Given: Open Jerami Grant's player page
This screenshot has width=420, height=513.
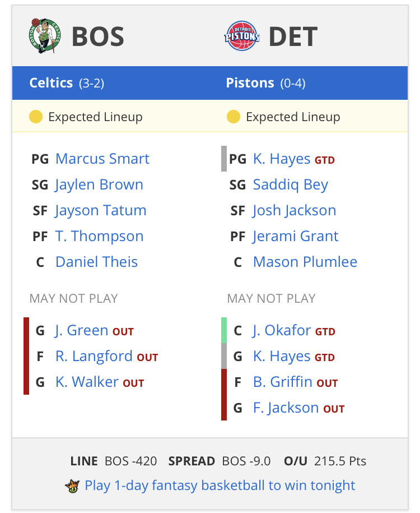Looking at the screenshot, I should (295, 236).
